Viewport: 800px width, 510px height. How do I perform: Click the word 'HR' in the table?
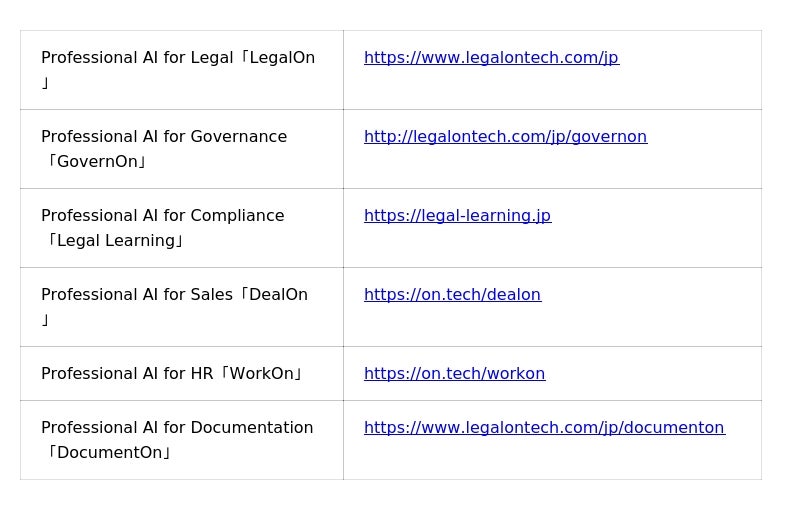(x=202, y=374)
